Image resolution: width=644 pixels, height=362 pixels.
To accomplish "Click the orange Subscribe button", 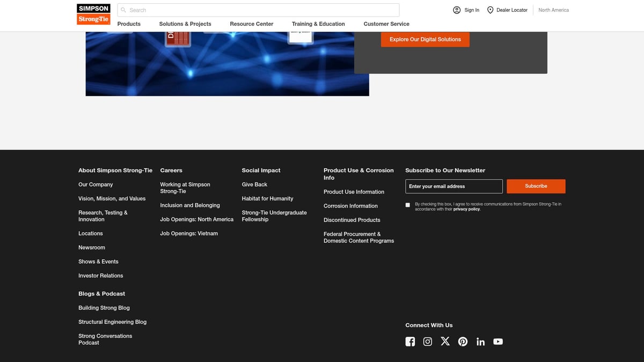I will (x=536, y=186).
